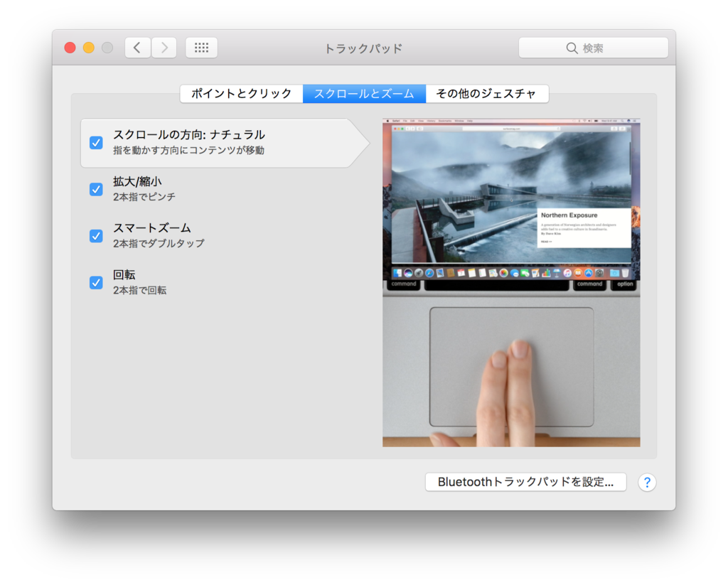
Task: Disable the スマートズーム checkbox
Action: click(96, 236)
